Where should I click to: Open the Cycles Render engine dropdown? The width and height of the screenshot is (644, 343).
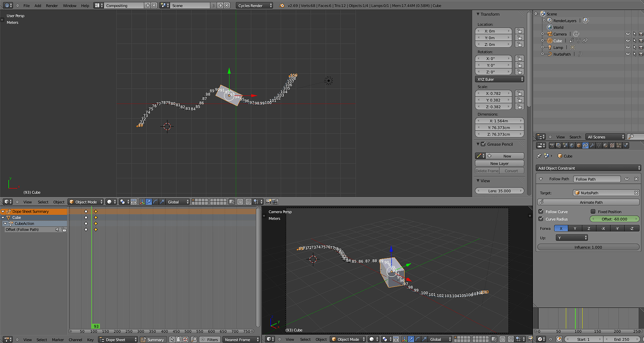[x=254, y=6]
